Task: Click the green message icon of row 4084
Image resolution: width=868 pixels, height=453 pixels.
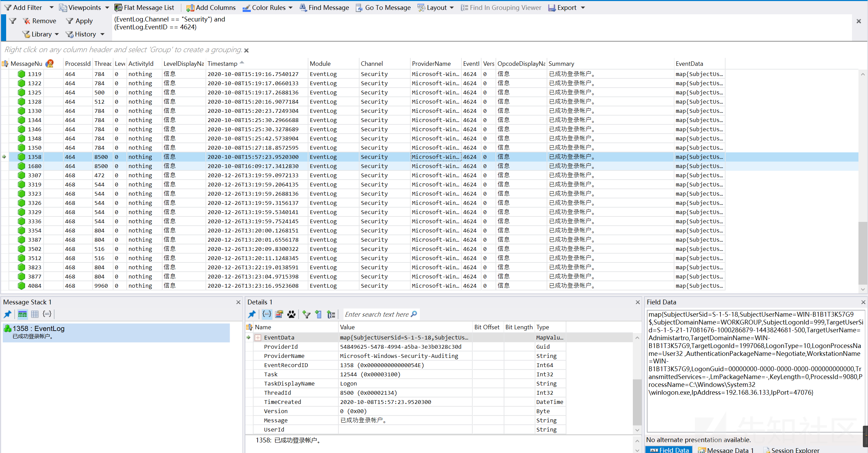Action: click(21, 286)
